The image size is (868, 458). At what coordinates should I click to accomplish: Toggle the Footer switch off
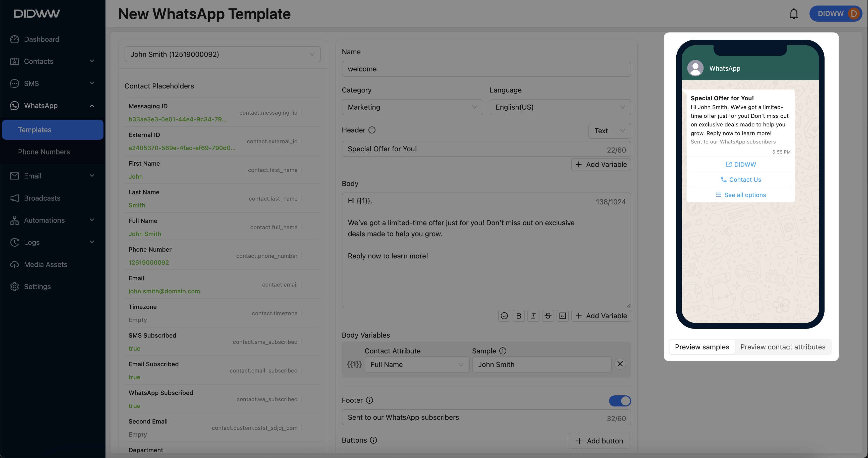[620, 401]
